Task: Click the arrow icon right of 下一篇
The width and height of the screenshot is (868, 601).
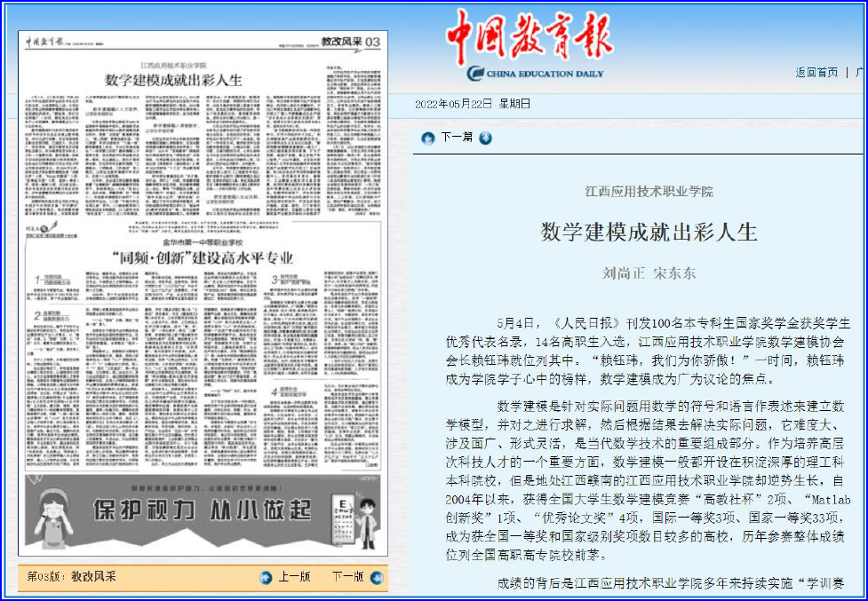Action: click(x=485, y=138)
